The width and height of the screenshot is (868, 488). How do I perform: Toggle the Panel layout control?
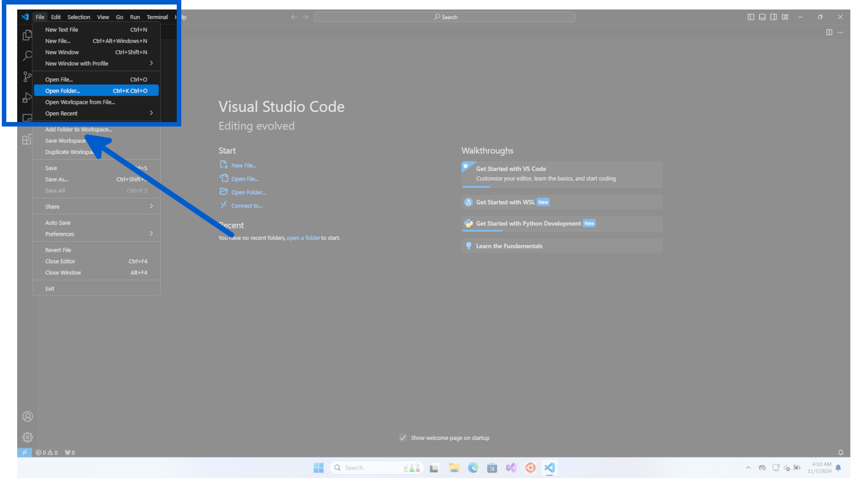click(x=762, y=17)
